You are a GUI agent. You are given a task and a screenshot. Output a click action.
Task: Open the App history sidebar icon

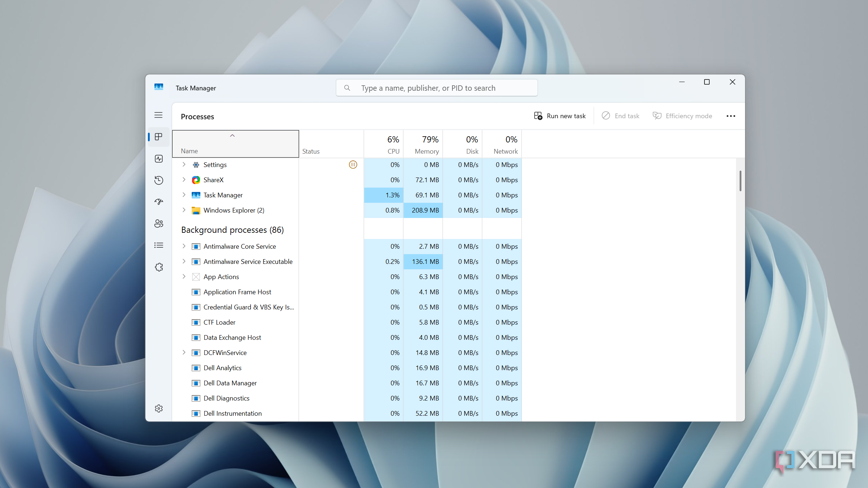[158, 180]
